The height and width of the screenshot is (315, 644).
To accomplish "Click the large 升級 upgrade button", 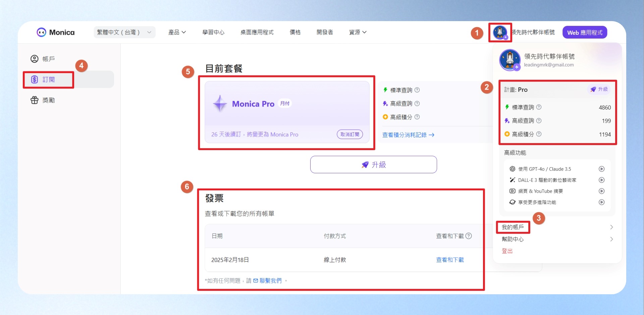I will (373, 165).
